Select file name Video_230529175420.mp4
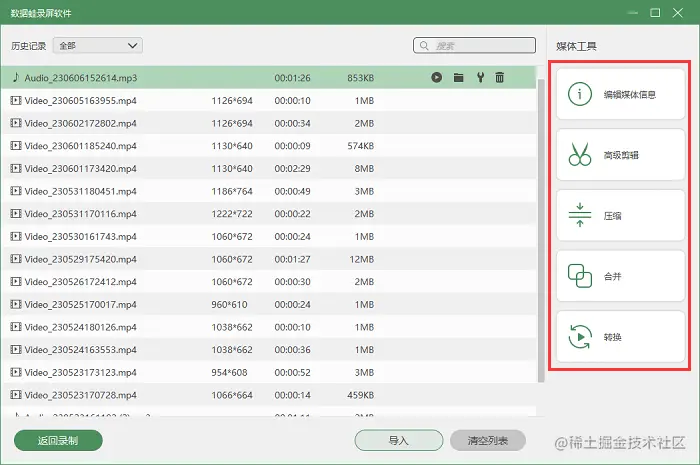700x465 pixels. tap(80, 259)
